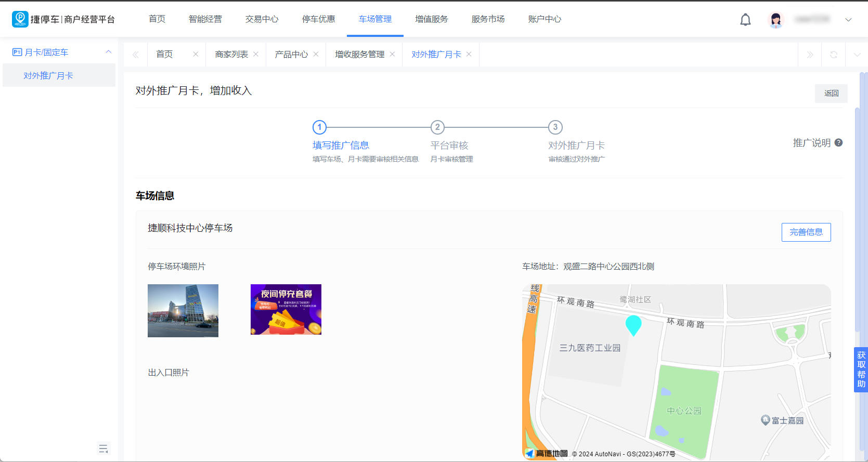868x462 pixels.
Task: Close the 首页 page tab
Action: [196, 54]
